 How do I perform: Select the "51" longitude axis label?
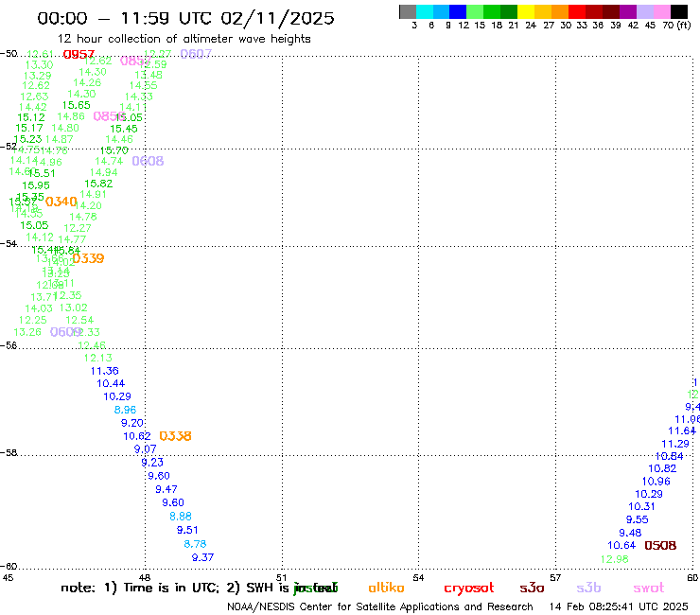pyautogui.click(x=282, y=578)
